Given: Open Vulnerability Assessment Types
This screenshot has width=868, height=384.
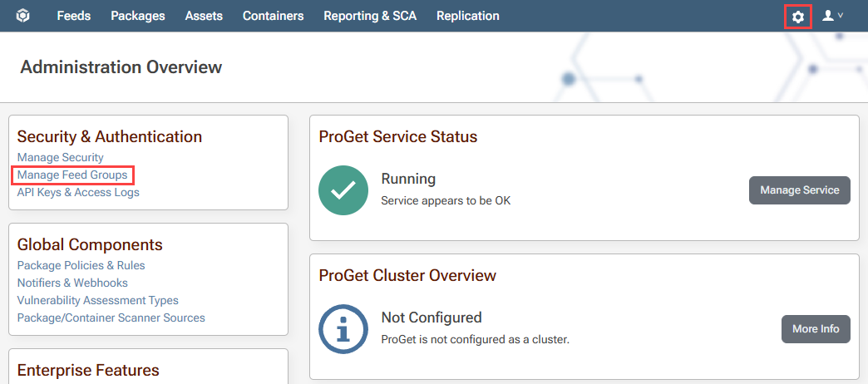Looking at the screenshot, I should tap(98, 300).
